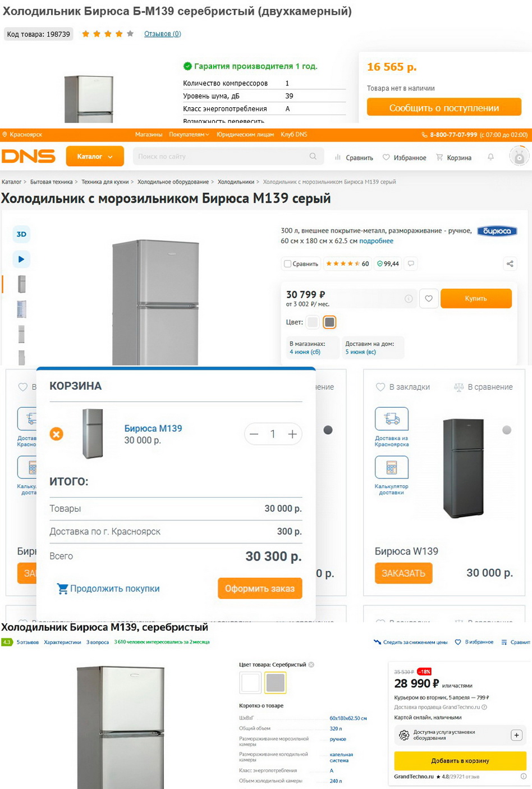Select the first fridge thumbnail
532x789 pixels.
coord(21,284)
